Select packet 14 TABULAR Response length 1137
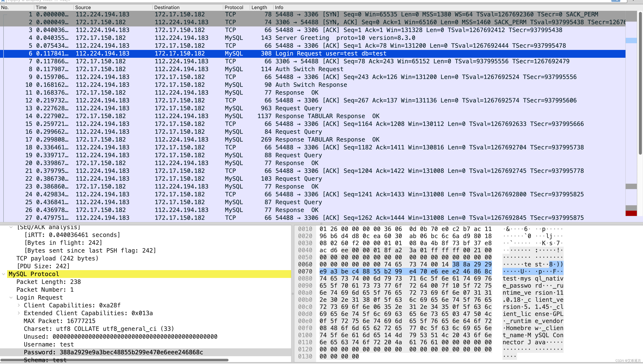The width and height of the screenshot is (643, 364). [x=313, y=116]
